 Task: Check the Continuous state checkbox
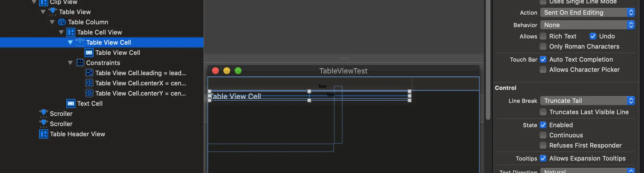[543, 135]
